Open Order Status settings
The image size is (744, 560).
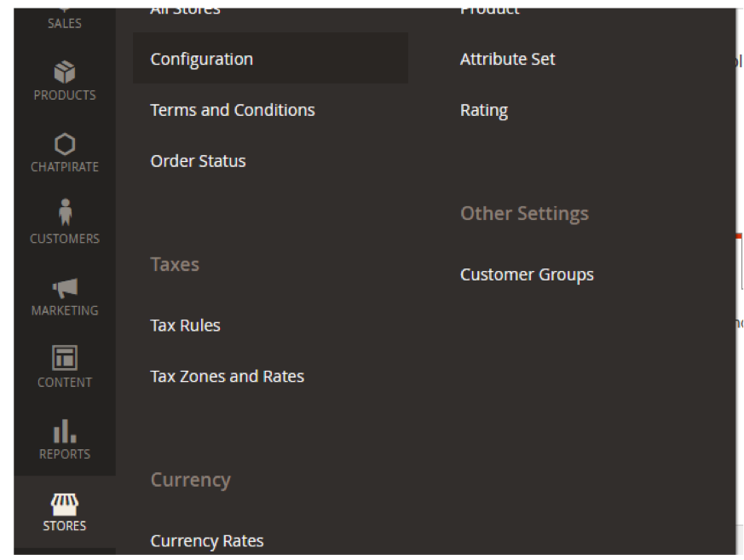[x=198, y=160]
